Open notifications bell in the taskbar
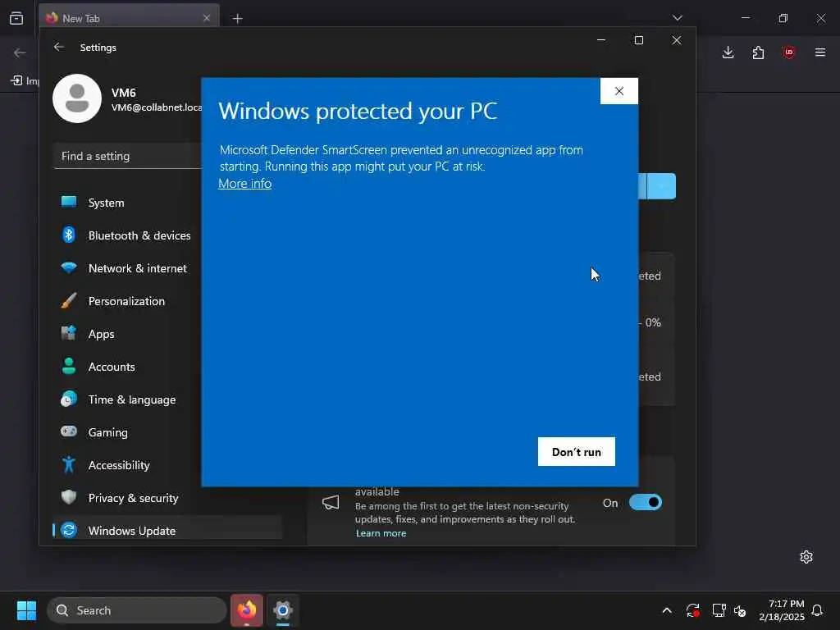 (x=818, y=610)
